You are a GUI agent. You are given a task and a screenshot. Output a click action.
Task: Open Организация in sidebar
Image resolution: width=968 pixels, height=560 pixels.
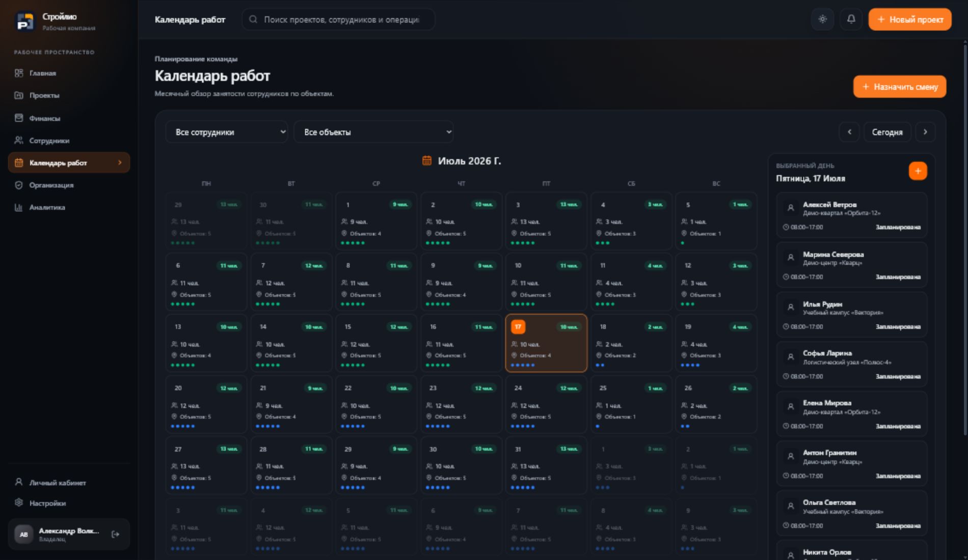pos(69,185)
